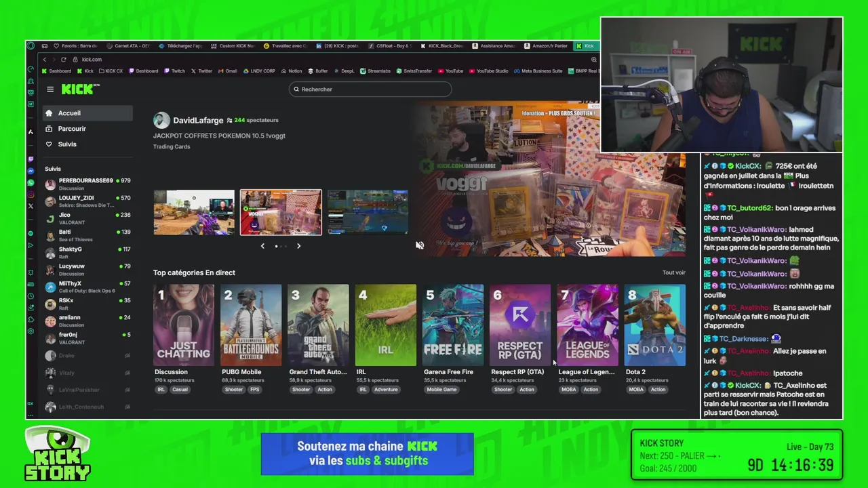Open the Twitch icon in Opera sidebar
Viewport: 868px width, 488px height.
coord(31,159)
